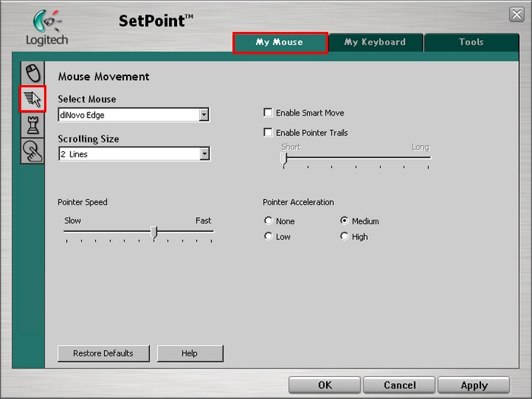Click the Apply button
The height and width of the screenshot is (399, 532).
click(x=474, y=385)
